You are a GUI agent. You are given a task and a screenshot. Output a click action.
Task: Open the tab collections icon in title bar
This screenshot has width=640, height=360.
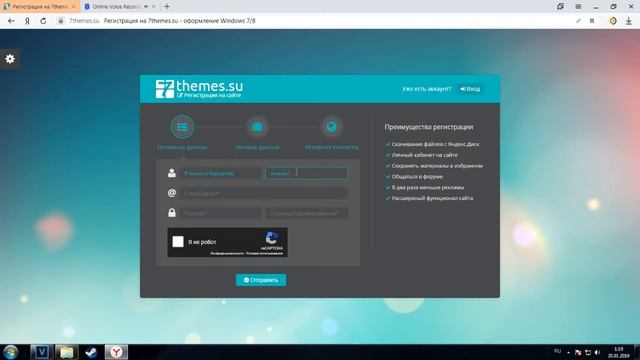pos(560,7)
